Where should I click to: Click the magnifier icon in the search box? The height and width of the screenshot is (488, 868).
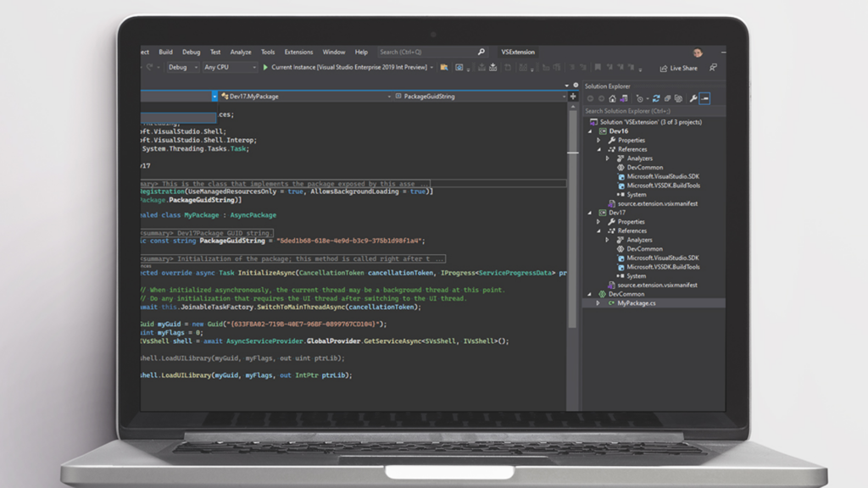coord(481,52)
